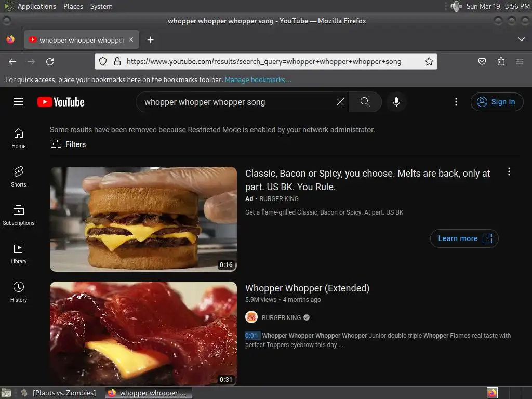
Task: Bookmark this page with star
Action: (429, 61)
